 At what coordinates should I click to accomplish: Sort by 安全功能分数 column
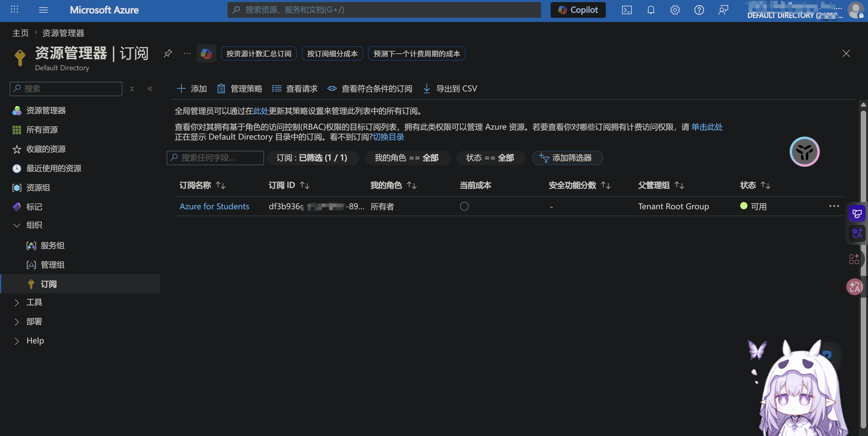click(580, 185)
